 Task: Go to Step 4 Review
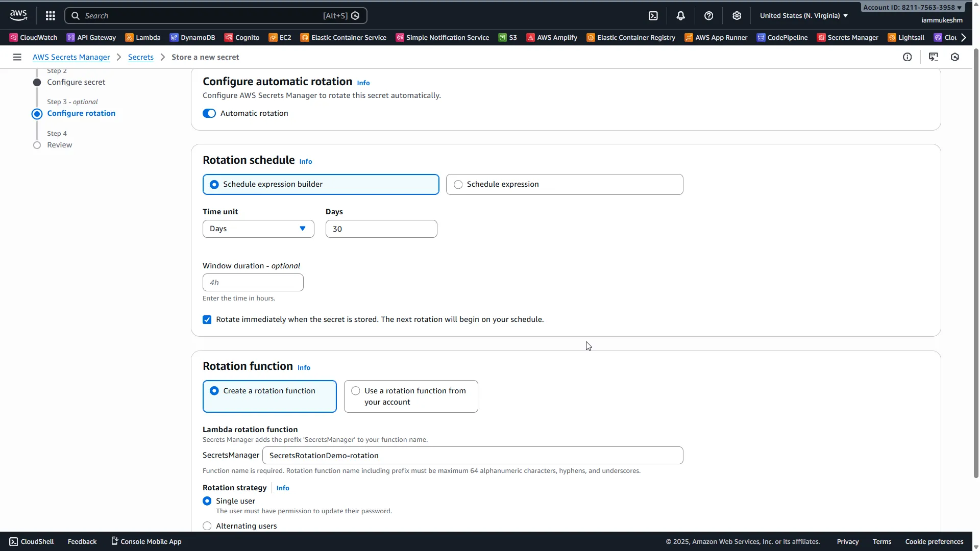pyautogui.click(x=60, y=145)
